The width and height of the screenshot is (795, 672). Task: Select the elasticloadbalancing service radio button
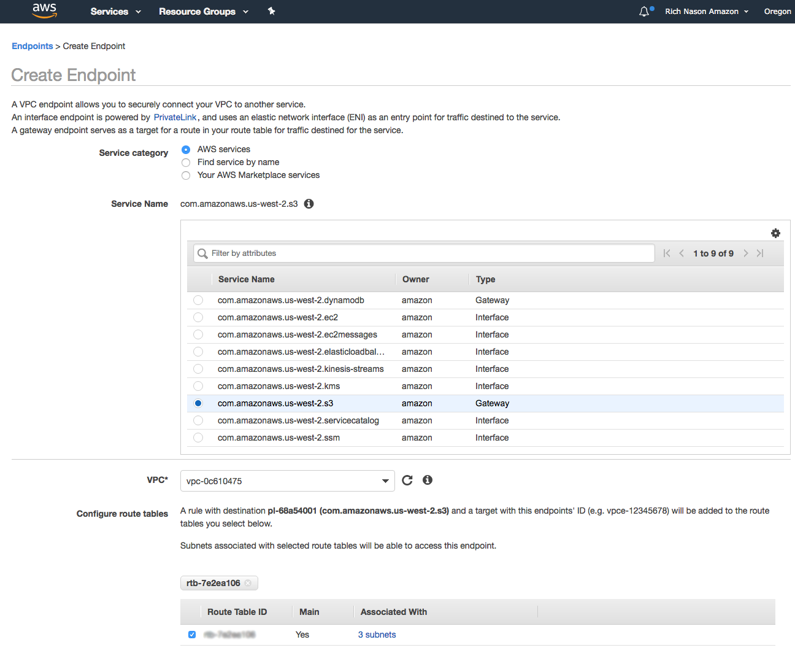[x=198, y=352]
